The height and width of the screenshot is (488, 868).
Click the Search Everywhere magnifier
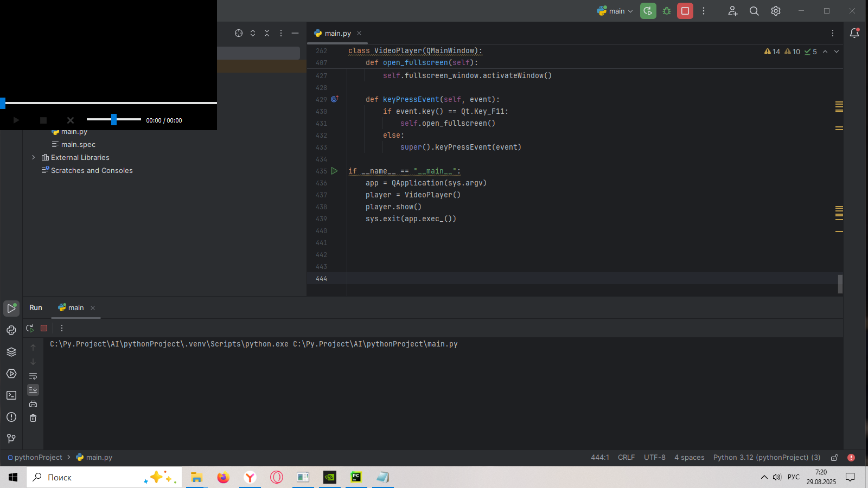tap(754, 11)
